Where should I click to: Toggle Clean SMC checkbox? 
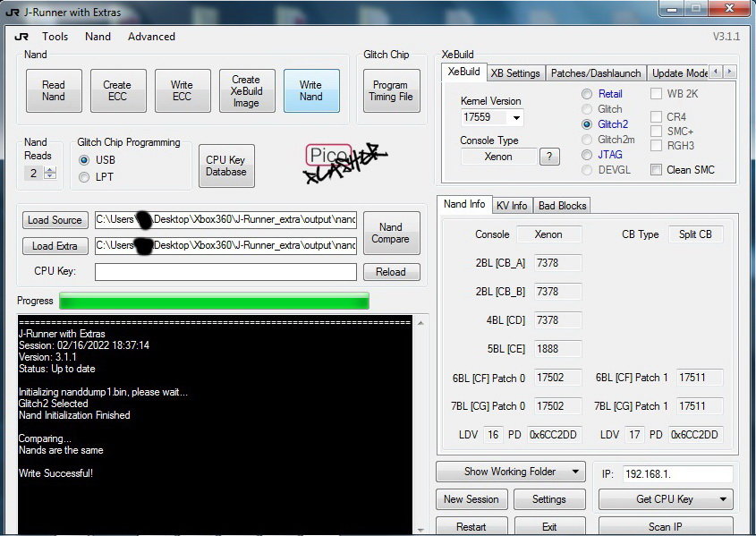point(656,170)
